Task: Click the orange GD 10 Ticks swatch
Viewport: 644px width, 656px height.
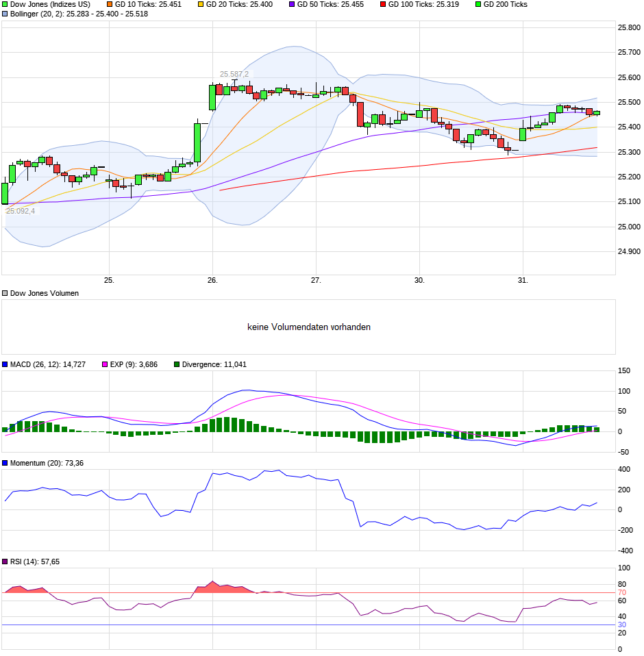Action: tap(110, 5)
